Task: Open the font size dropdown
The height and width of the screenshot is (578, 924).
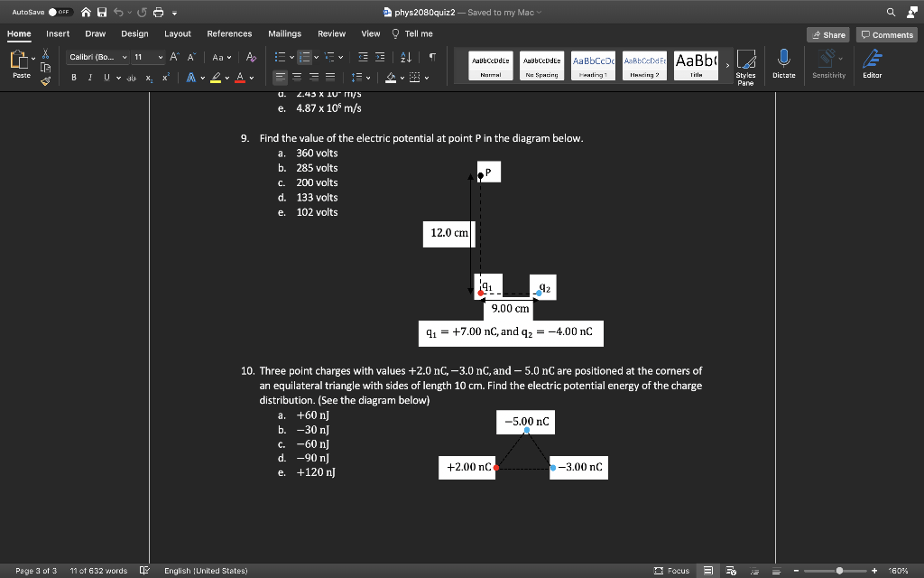Action: 161,57
